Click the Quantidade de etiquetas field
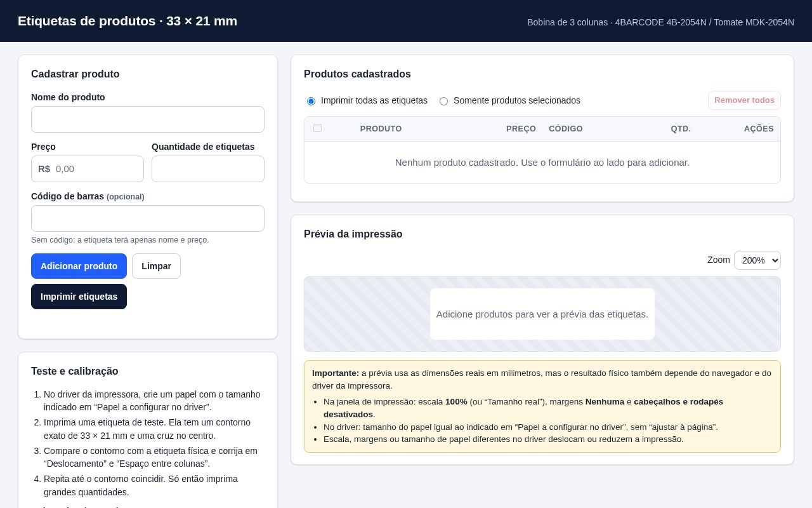This screenshot has height=508, width=812. (208, 169)
